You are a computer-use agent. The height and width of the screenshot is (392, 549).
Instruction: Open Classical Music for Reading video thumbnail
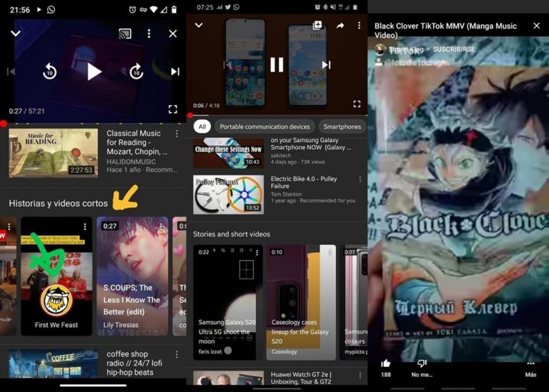(x=53, y=153)
